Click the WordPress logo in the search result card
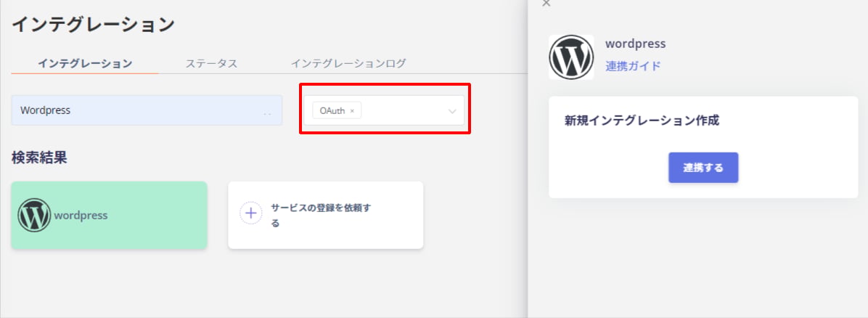 pyautogui.click(x=34, y=215)
